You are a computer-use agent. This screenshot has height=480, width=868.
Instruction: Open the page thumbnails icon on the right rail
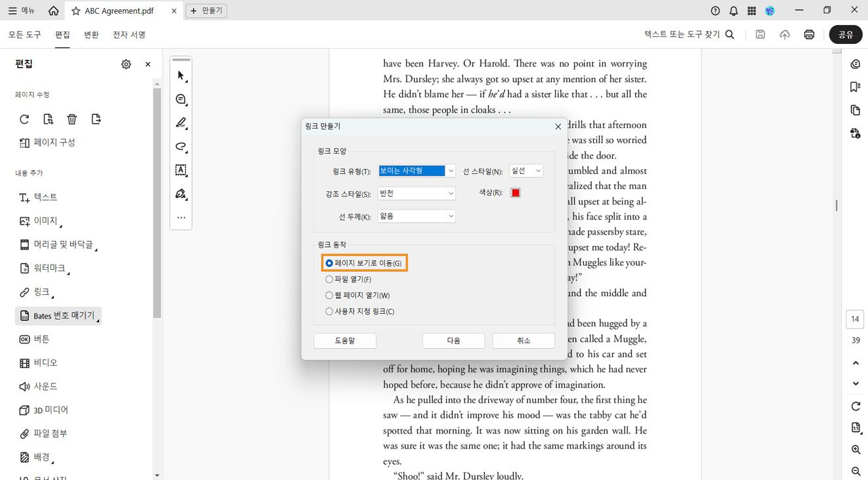[x=856, y=110]
